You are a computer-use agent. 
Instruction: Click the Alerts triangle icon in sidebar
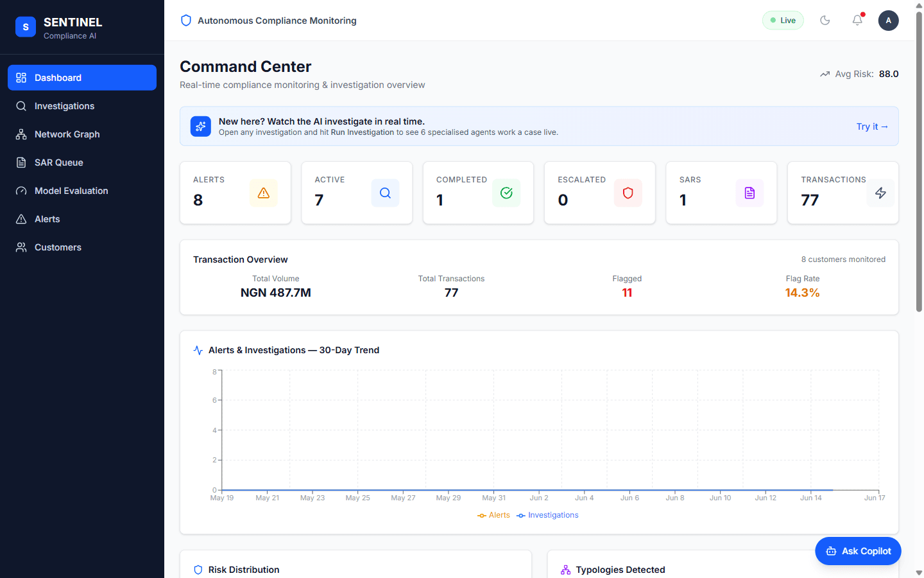coord(21,219)
